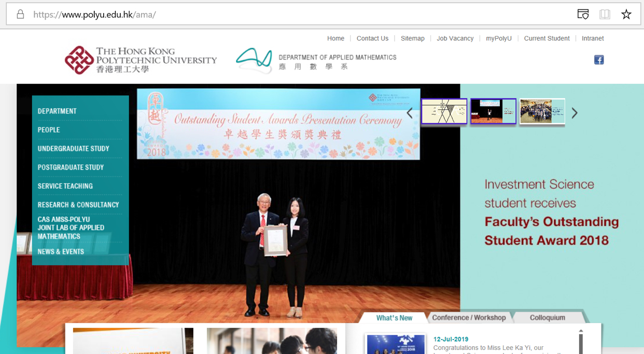Switch to the Conference / Workshop tab
Image resolution: width=644 pixels, height=354 pixels.
[469, 318]
